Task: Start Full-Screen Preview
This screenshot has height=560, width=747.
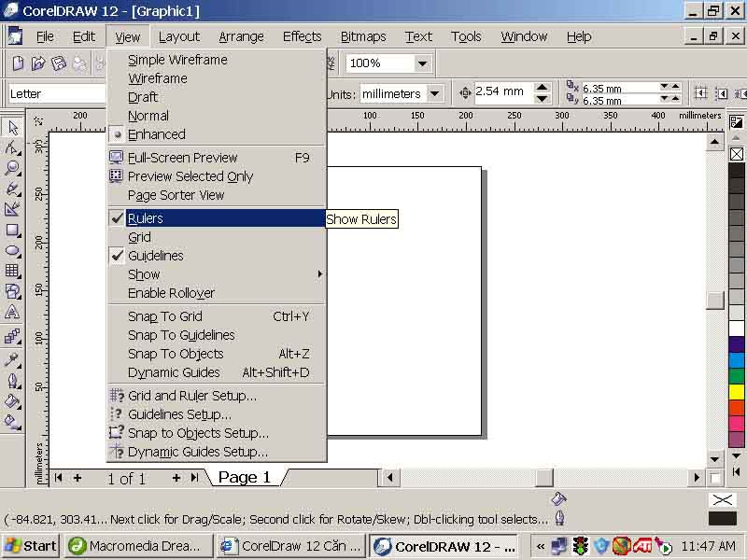Action: click(218, 158)
